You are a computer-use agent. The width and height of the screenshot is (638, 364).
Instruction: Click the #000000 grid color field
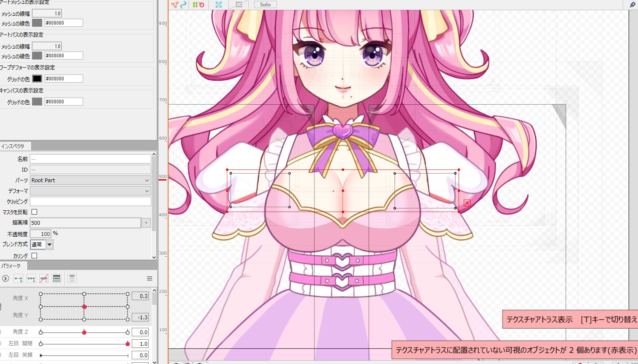pos(64,79)
